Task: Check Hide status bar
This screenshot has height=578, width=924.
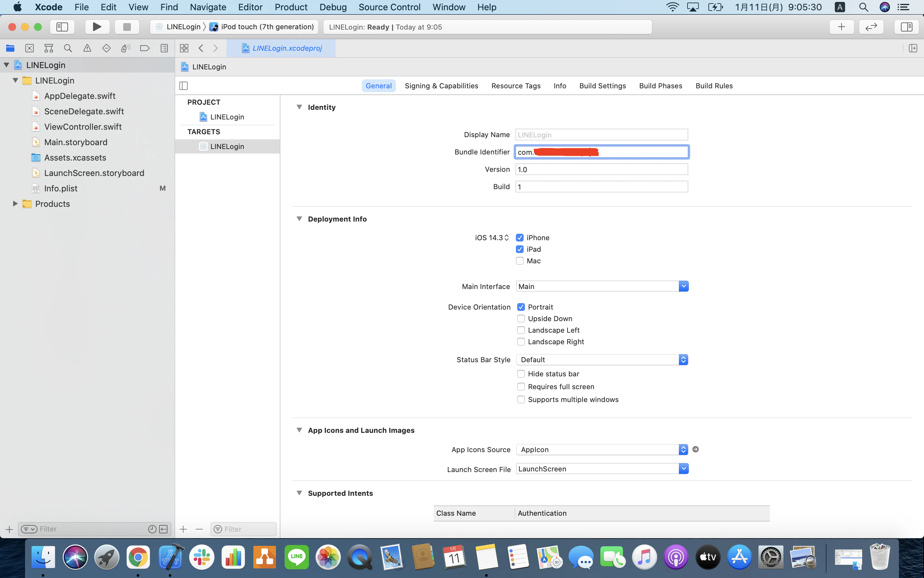Action: [x=521, y=373]
